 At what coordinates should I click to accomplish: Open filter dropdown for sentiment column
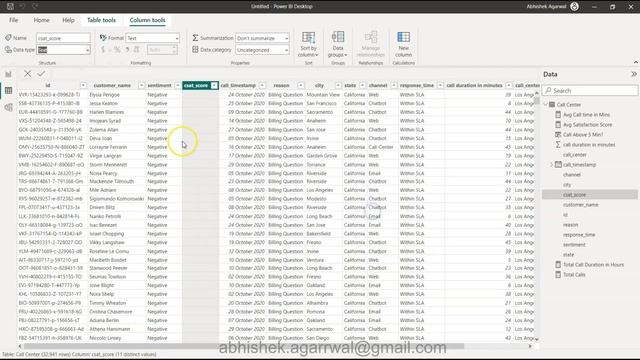click(x=177, y=85)
